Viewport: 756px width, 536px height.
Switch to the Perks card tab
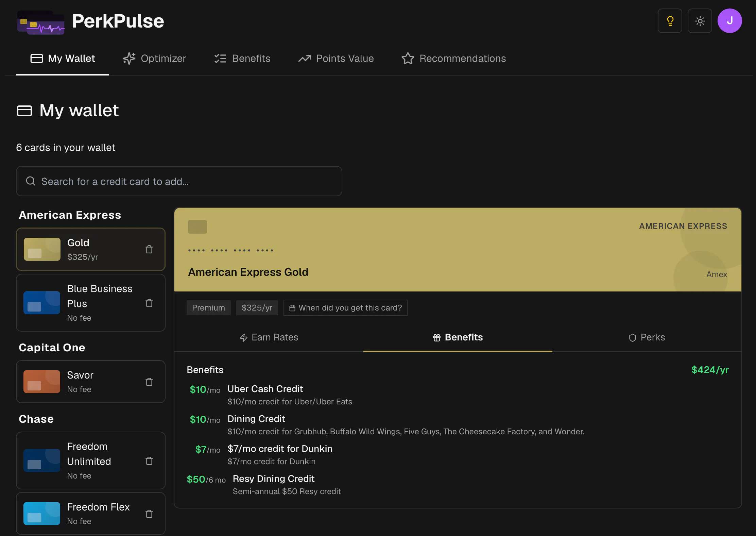point(647,337)
